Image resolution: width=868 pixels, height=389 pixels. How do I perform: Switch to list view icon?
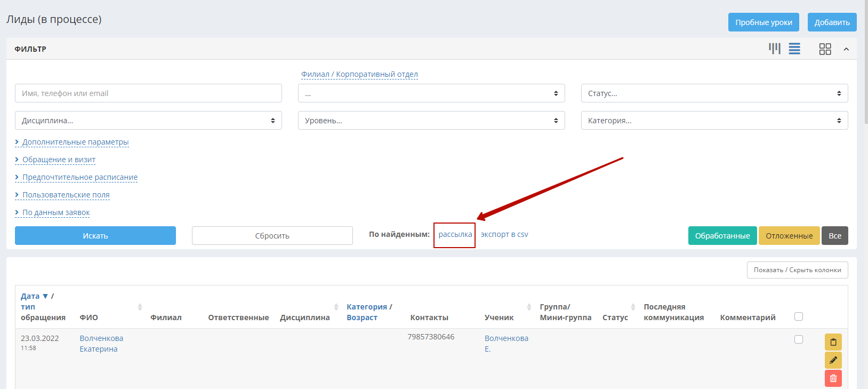794,49
